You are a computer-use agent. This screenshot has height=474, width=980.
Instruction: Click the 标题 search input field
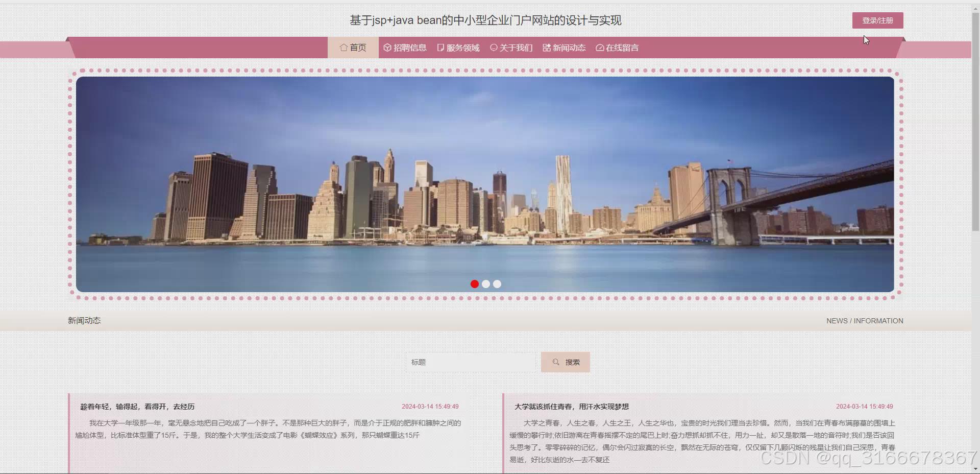(470, 362)
